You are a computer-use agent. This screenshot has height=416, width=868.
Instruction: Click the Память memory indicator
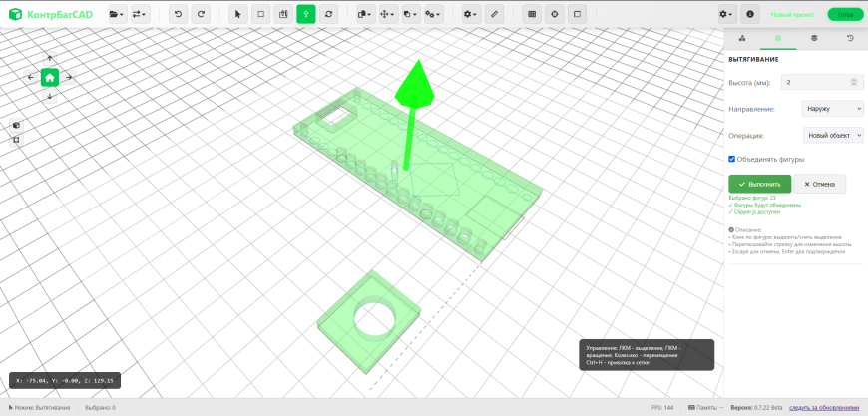705,408
